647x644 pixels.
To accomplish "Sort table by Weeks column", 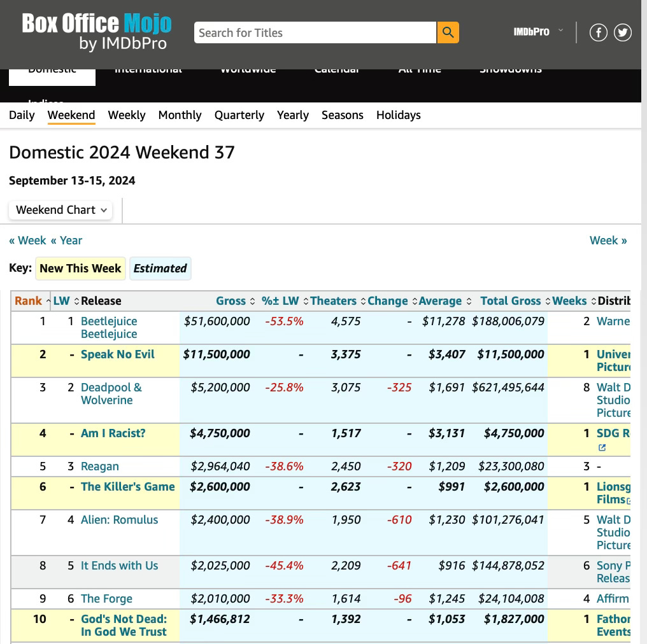I will 574,301.
